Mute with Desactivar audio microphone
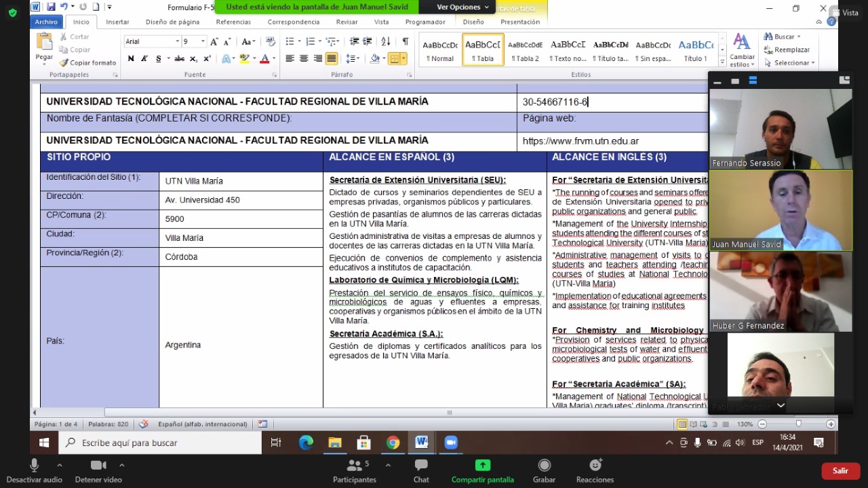Image resolution: width=868 pixels, height=488 pixels. 34,471
